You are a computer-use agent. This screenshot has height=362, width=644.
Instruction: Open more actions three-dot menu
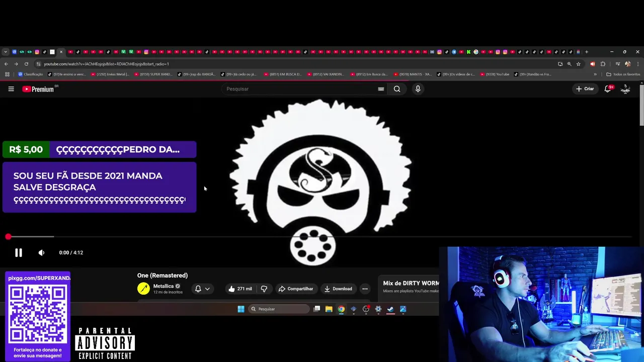365,289
